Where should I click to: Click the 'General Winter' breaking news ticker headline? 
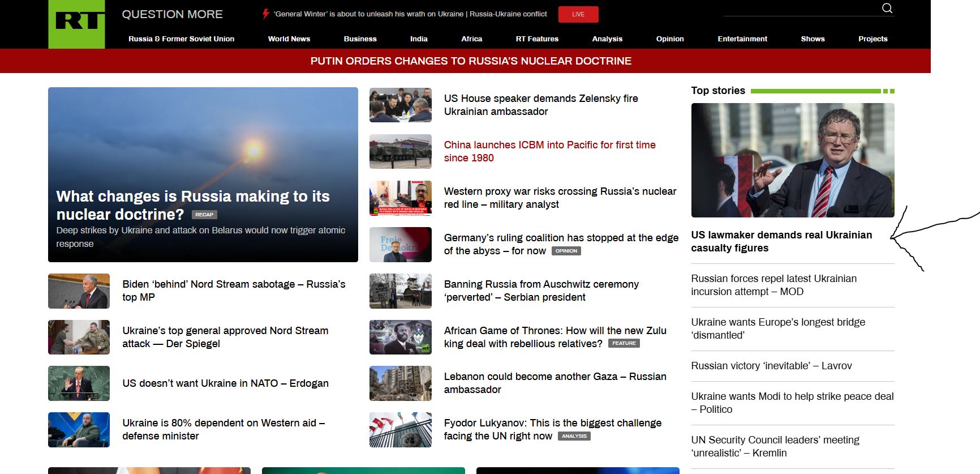tap(410, 14)
